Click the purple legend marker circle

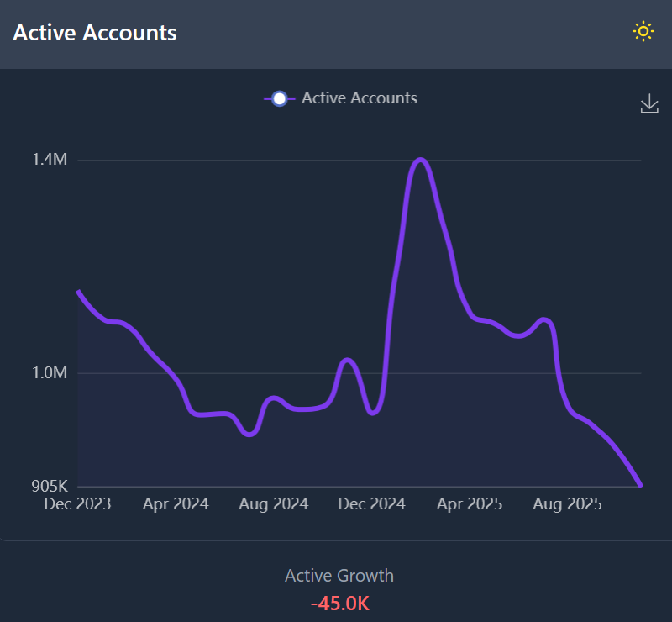279,98
